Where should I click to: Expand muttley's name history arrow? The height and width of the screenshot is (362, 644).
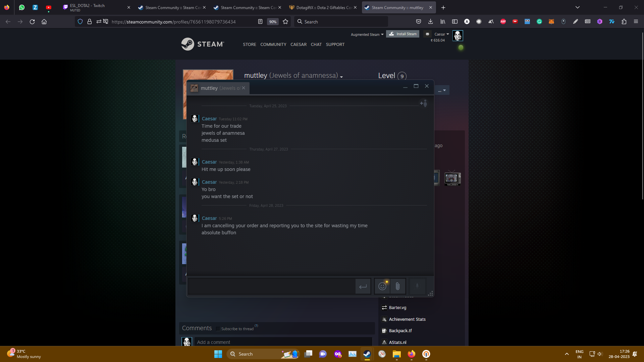(341, 77)
